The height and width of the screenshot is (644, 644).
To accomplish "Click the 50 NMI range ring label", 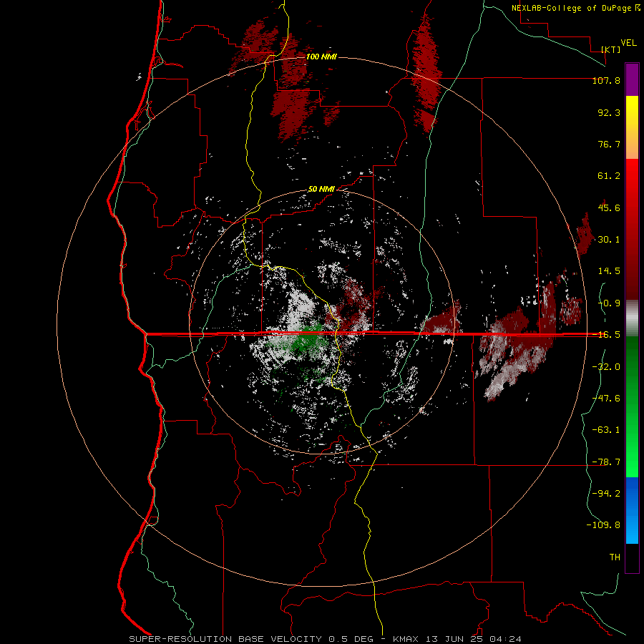I will 321,189.
